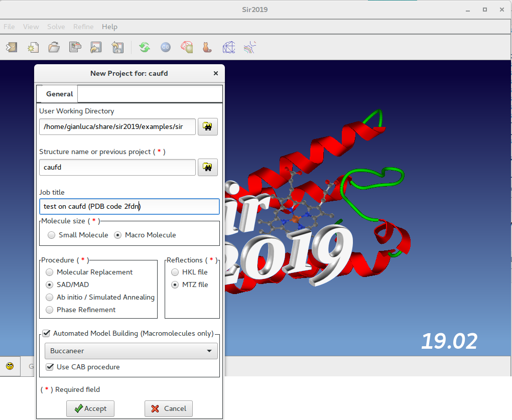This screenshot has width=512, height=420.
Task: Click the floppy disk with back arrow icon
Action: point(117,47)
